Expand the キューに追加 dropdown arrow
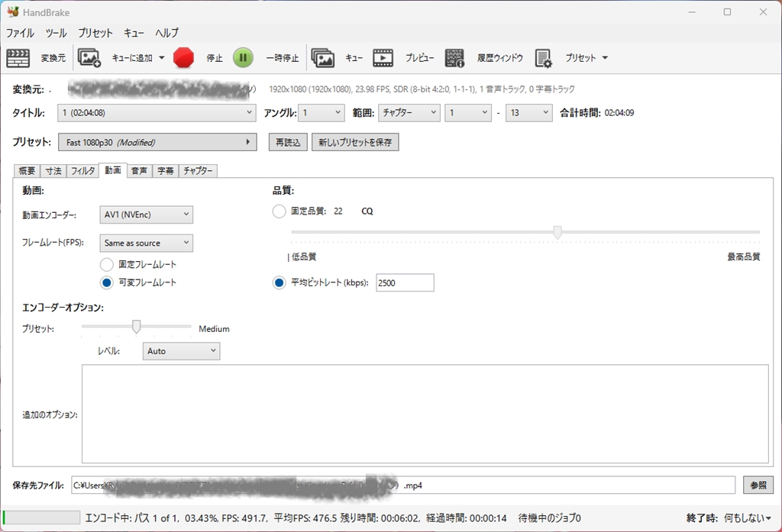The width and height of the screenshot is (782, 532). coord(162,58)
